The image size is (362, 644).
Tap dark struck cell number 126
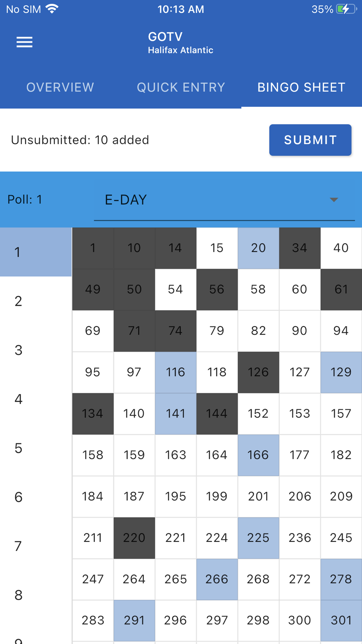coord(258,372)
